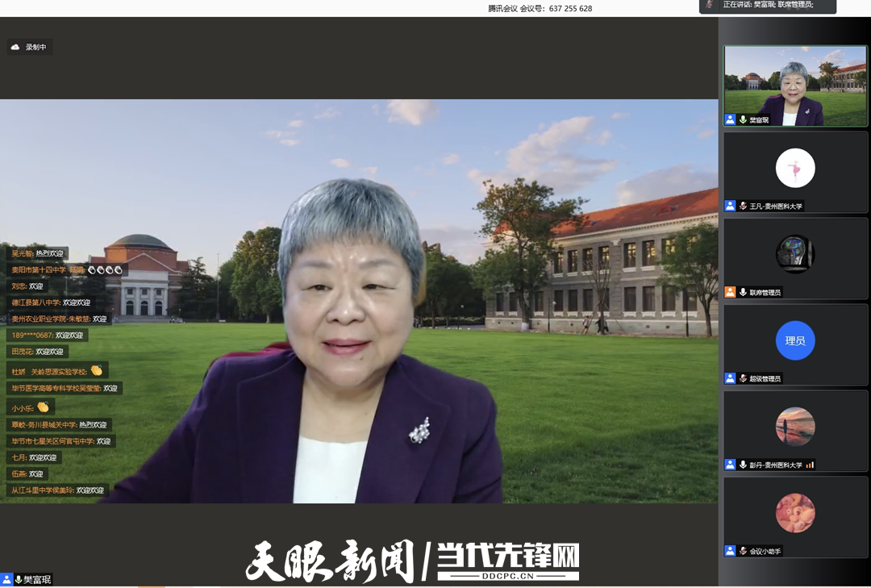Click the sunset avatar of 彭丹
Image resolution: width=871 pixels, height=588 pixels.
point(795,427)
